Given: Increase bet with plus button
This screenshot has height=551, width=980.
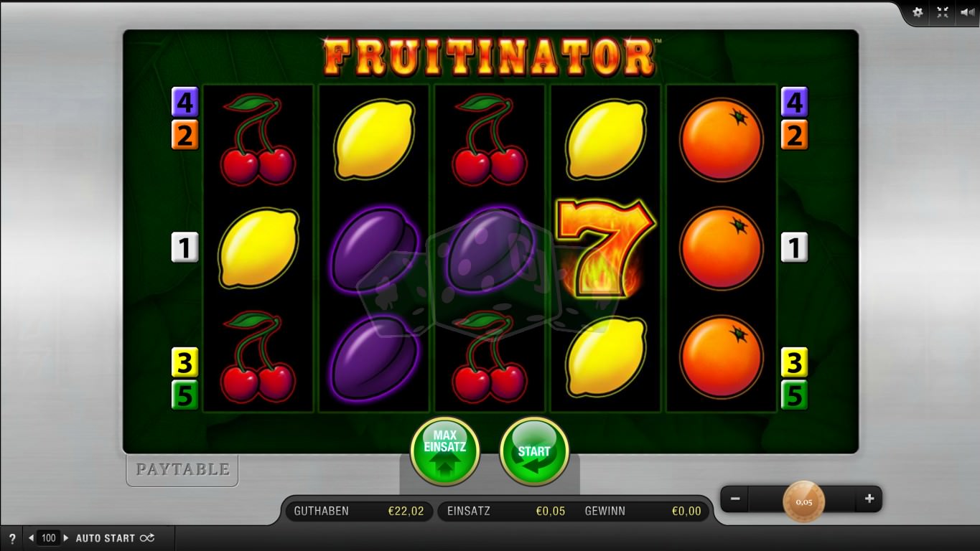Looking at the screenshot, I should coord(869,499).
